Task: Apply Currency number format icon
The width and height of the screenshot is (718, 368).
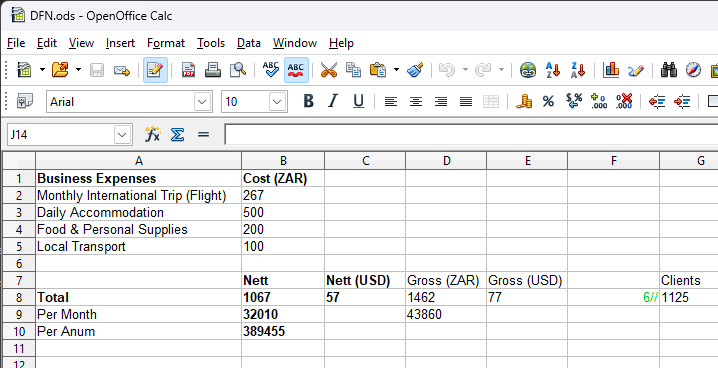Action: [x=523, y=102]
